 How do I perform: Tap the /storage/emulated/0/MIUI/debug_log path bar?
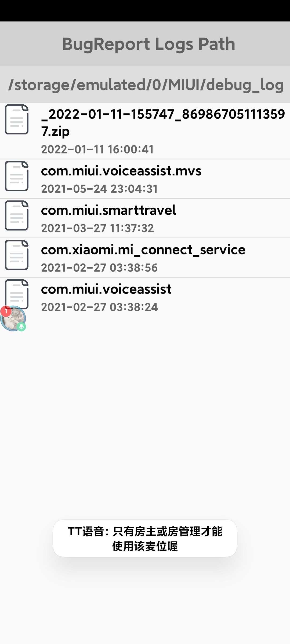click(145, 85)
